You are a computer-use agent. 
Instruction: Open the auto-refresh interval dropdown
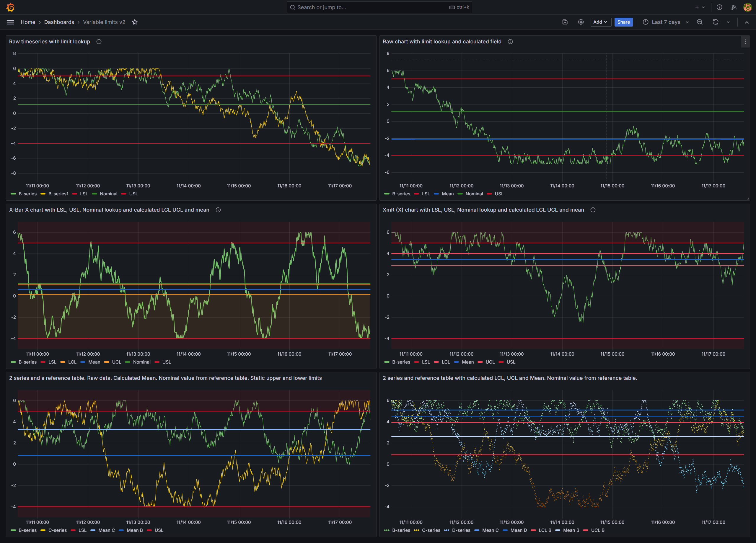coord(728,22)
